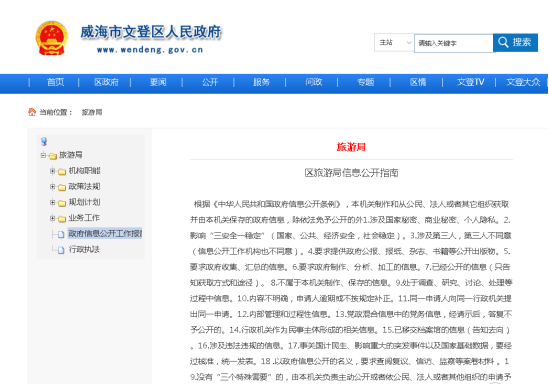This screenshot has height=385, width=549.
Task: Open the 区情 menu item
Action: pos(418,83)
